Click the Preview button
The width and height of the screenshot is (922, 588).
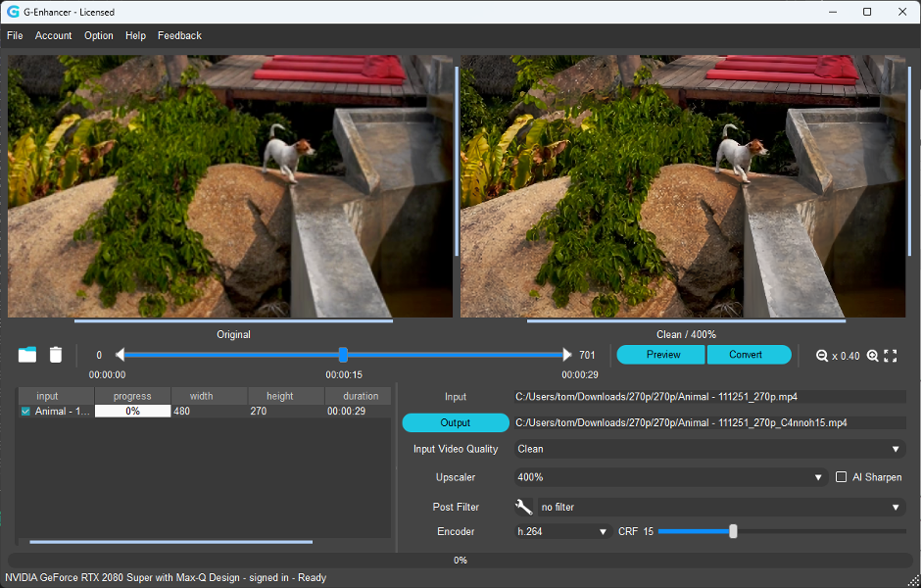tap(662, 355)
